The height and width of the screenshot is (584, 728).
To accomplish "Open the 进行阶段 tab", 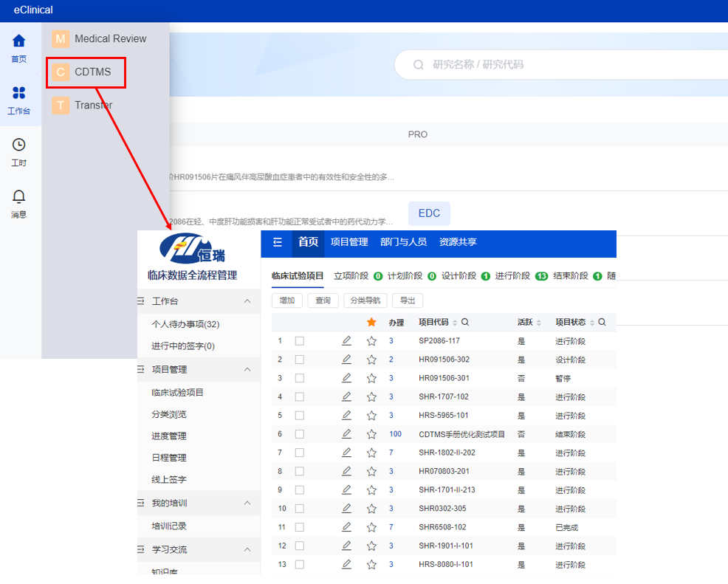I will [512, 276].
